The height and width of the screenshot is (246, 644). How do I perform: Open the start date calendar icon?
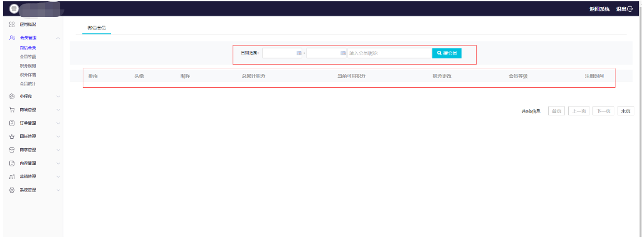click(x=298, y=53)
